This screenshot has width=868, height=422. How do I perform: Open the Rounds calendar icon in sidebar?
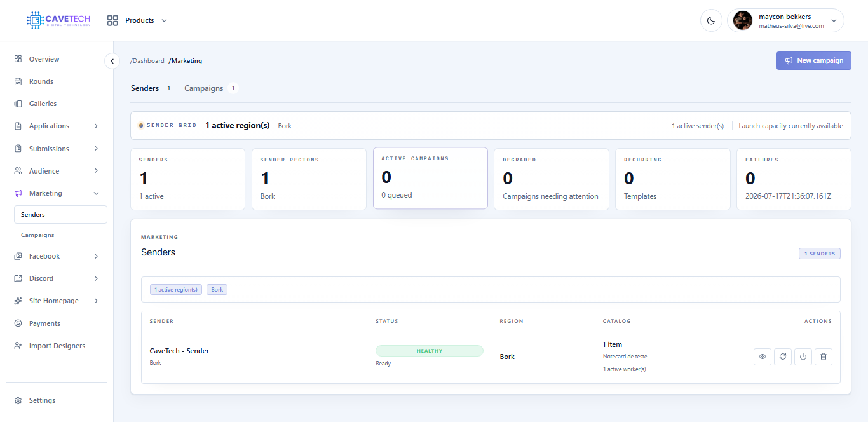pos(18,81)
